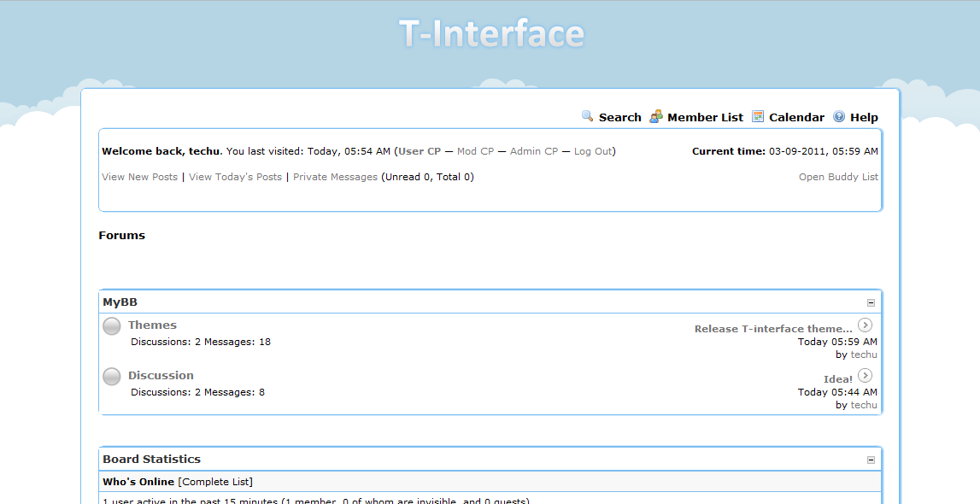
Task: Click the Calendar icon in the top menu
Action: click(758, 117)
